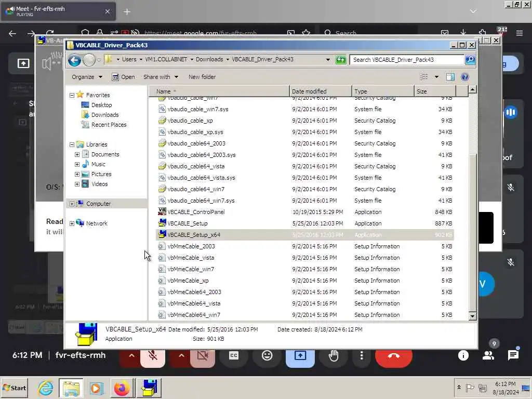This screenshot has height=399, width=532.
Task: Change view layout icon in Explorer toolbar
Action: coord(424,77)
